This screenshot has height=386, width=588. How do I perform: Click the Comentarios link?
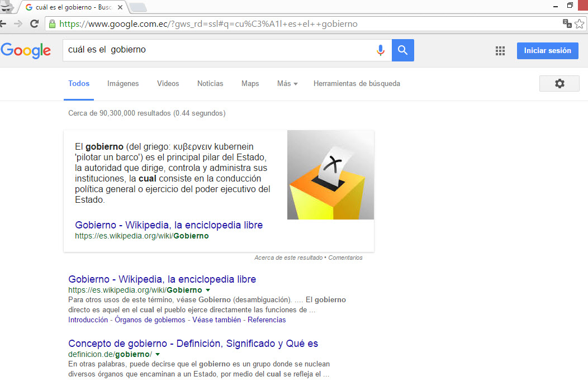pyautogui.click(x=345, y=258)
